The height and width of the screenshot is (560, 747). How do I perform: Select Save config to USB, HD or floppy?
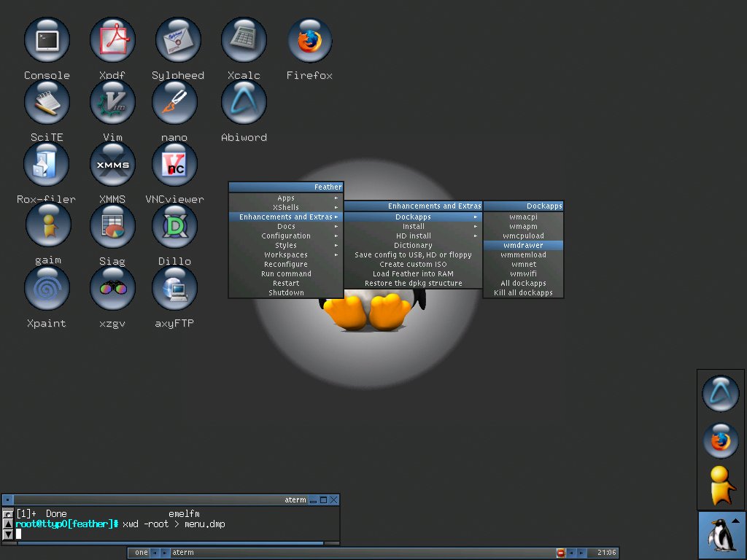tap(413, 254)
